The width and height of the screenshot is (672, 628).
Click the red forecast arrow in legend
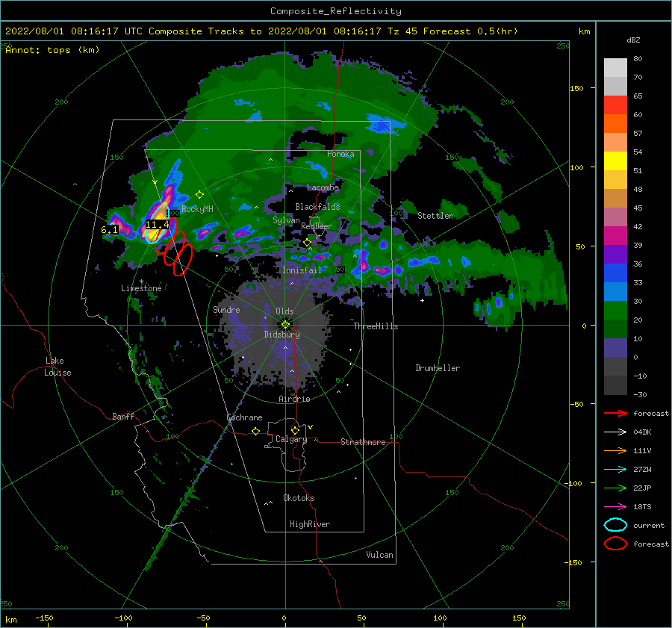pyautogui.click(x=615, y=413)
